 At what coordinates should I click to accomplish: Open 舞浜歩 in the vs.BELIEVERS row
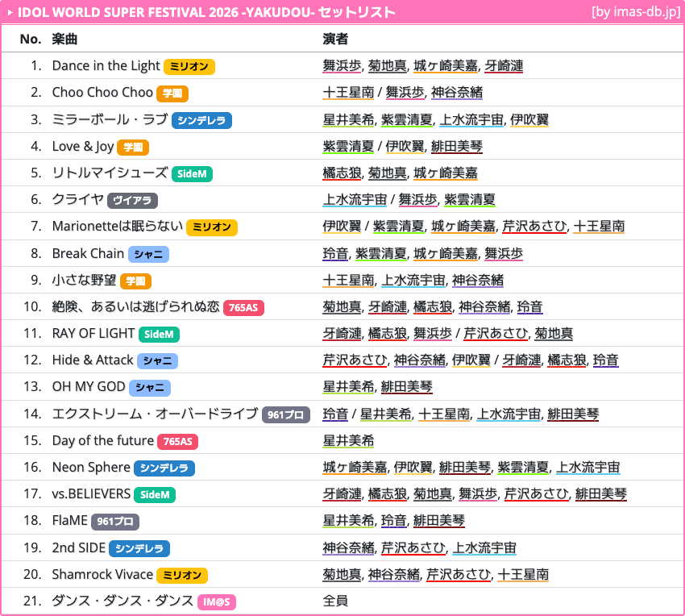click(x=478, y=493)
